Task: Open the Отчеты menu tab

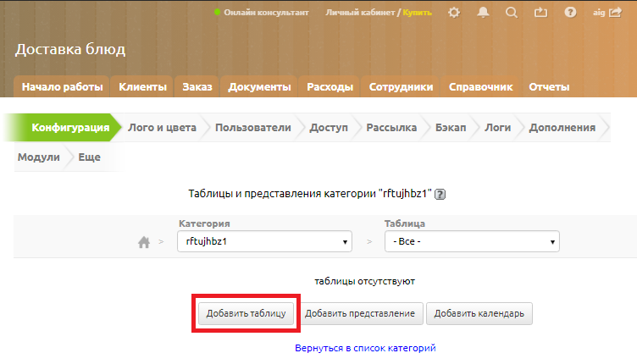Action: pos(549,87)
